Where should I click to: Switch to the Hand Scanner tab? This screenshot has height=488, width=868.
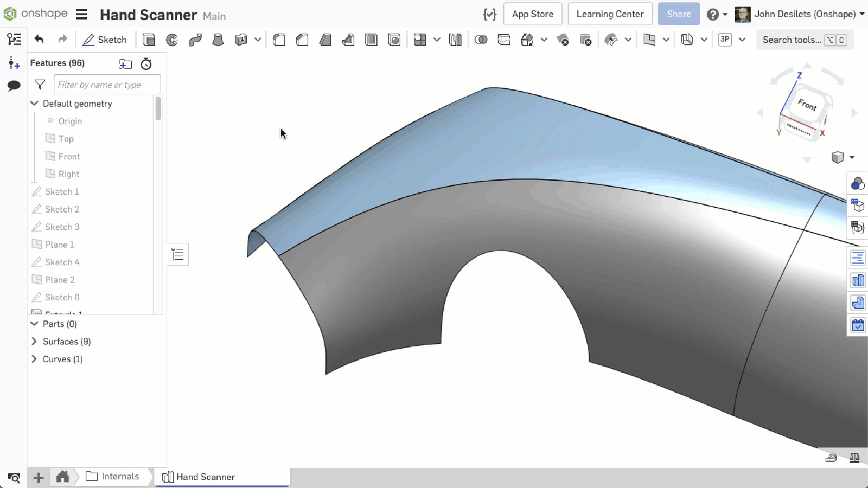[x=206, y=477]
